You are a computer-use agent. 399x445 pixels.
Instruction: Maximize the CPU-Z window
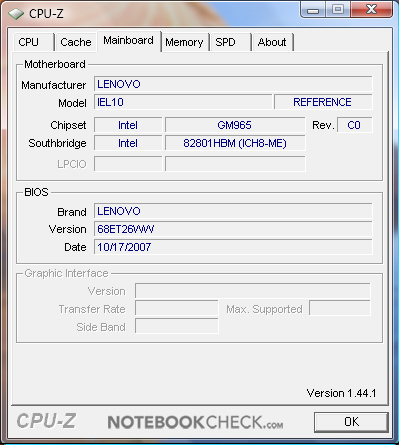coord(338,9)
